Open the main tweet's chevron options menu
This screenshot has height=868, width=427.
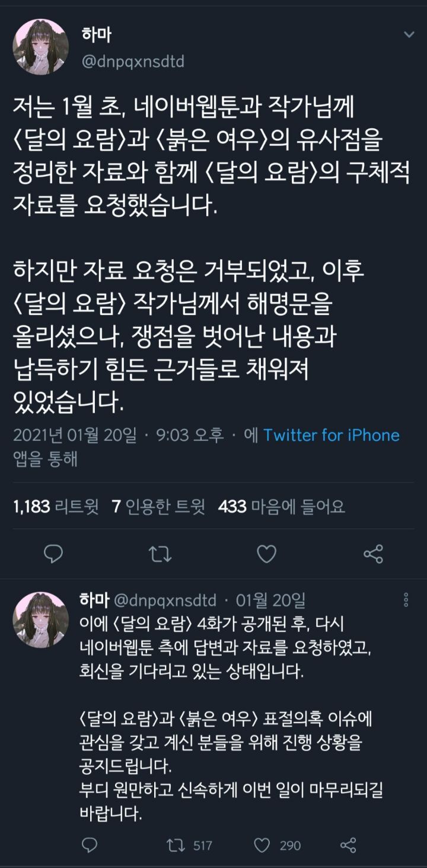coord(409,34)
